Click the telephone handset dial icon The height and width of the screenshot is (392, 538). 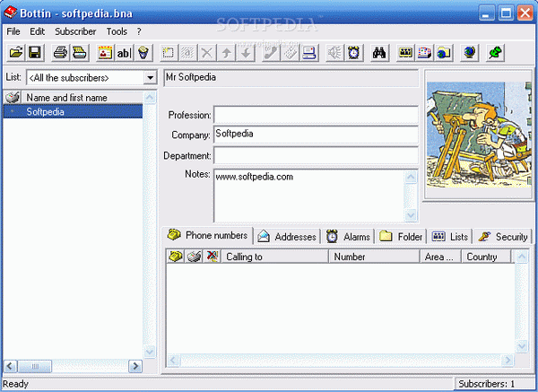(x=271, y=53)
